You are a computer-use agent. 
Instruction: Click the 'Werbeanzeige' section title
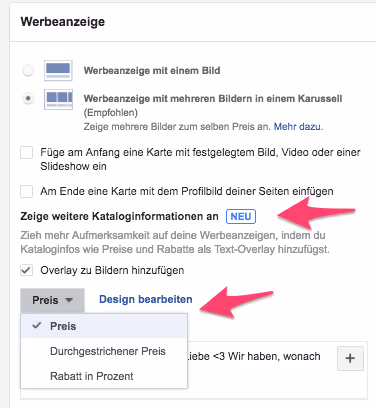pyautogui.click(x=63, y=22)
